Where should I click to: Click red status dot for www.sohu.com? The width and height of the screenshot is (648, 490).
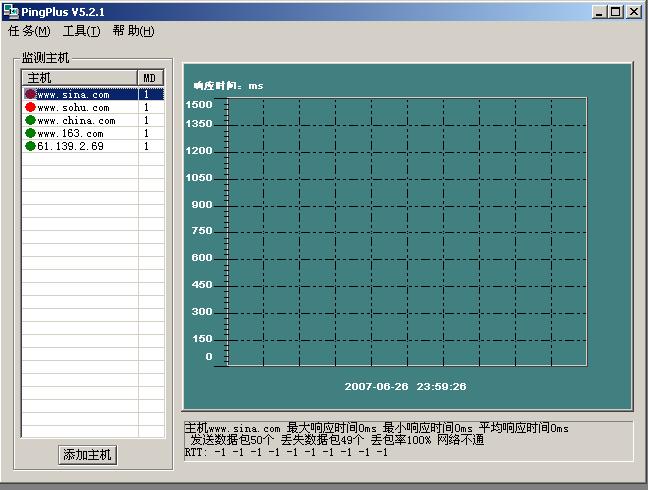[x=30, y=107]
